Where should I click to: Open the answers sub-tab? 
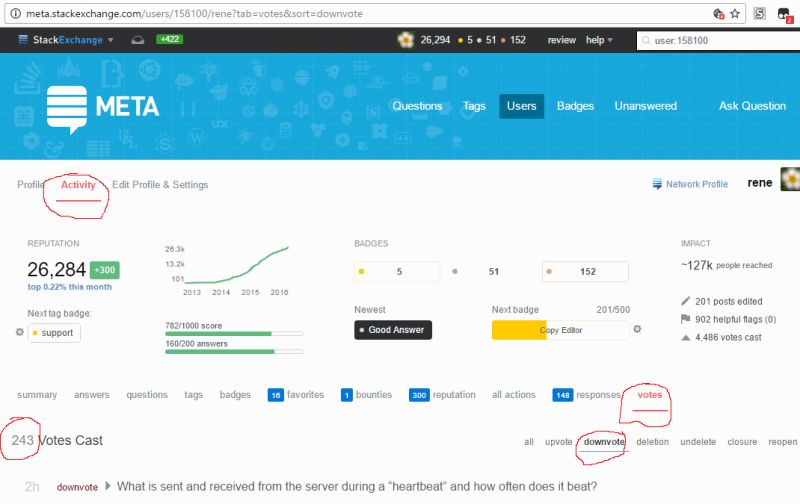pyautogui.click(x=91, y=394)
